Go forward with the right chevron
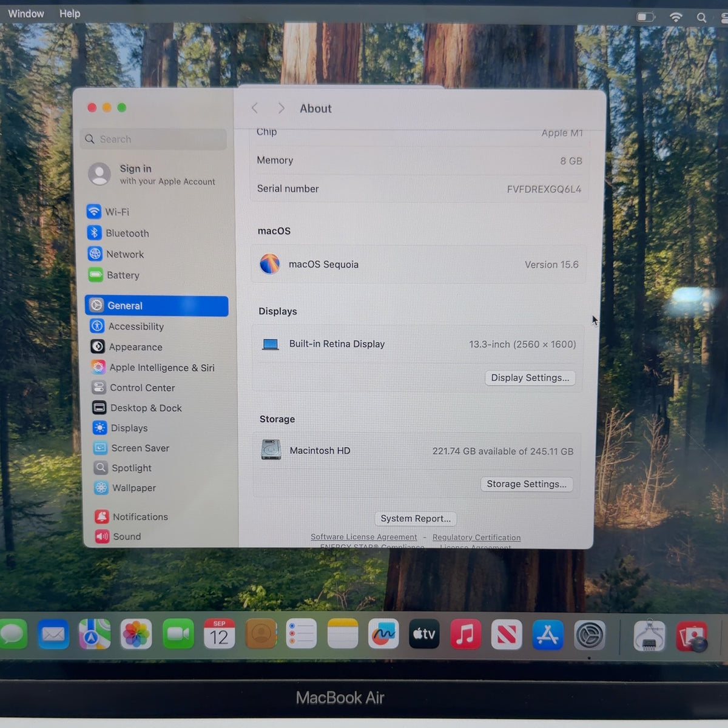728x728 pixels. pyautogui.click(x=281, y=108)
